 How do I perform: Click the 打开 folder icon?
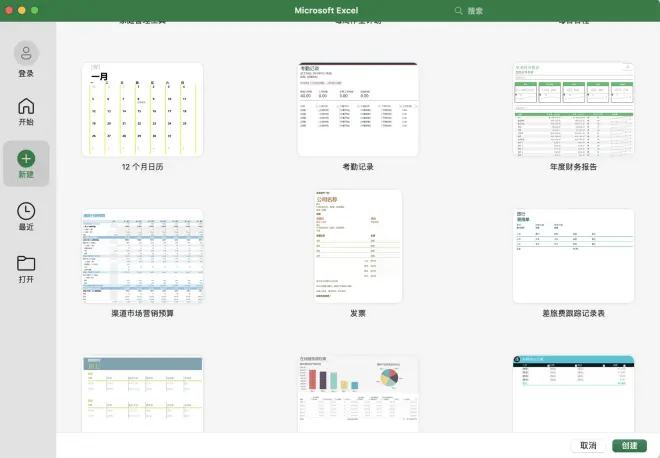coord(26,264)
